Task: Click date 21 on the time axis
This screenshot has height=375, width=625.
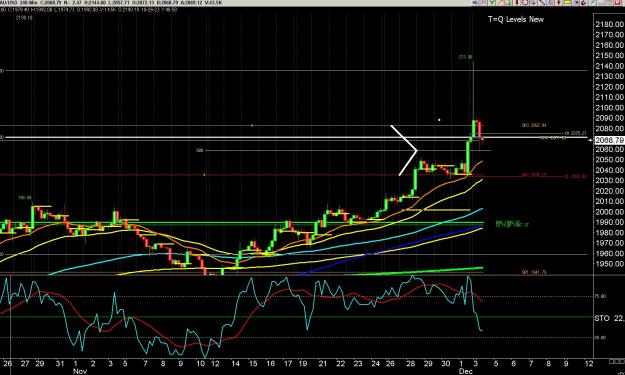Action: (323, 363)
